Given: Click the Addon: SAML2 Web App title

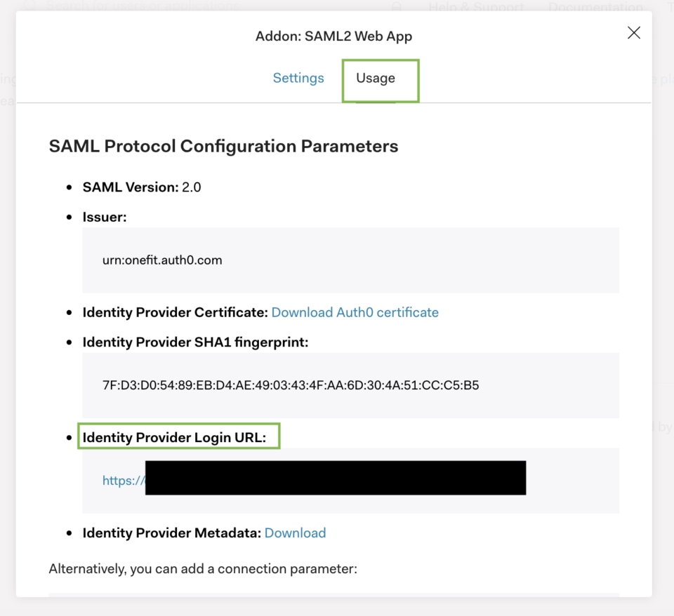Looking at the screenshot, I should pyautogui.click(x=333, y=36).
